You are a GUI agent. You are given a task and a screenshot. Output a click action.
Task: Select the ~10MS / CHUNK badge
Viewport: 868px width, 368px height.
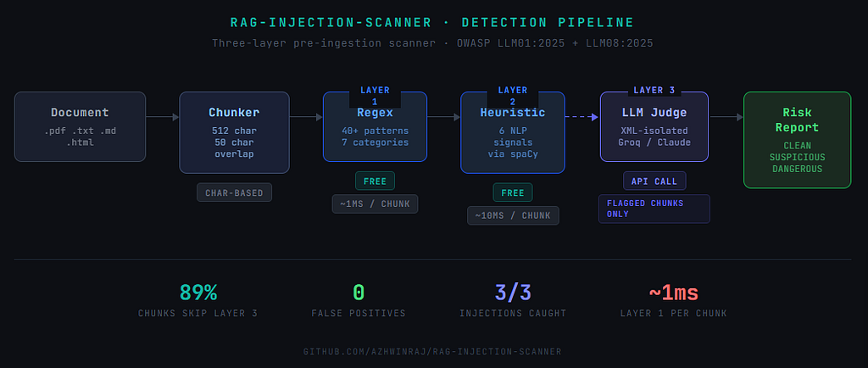coord(513,216)
